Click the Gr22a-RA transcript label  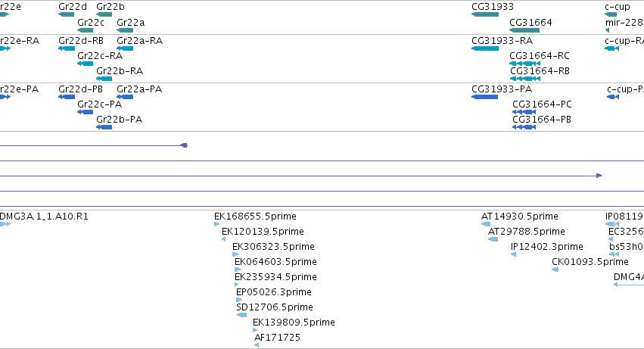click(140, 41)
